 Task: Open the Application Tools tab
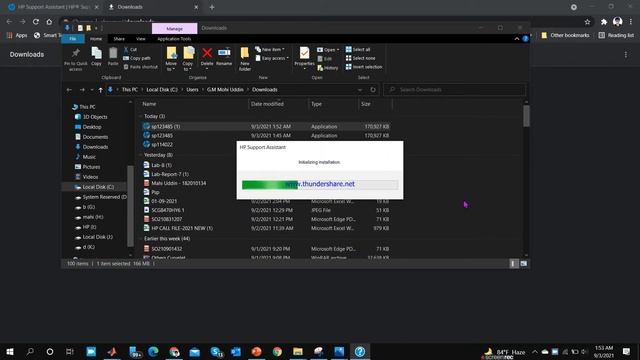point(174,39)
